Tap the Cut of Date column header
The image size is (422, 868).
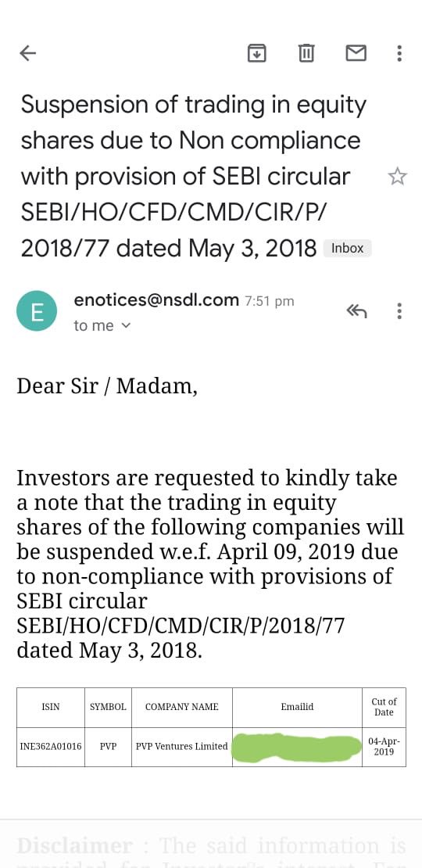point(384,707)
